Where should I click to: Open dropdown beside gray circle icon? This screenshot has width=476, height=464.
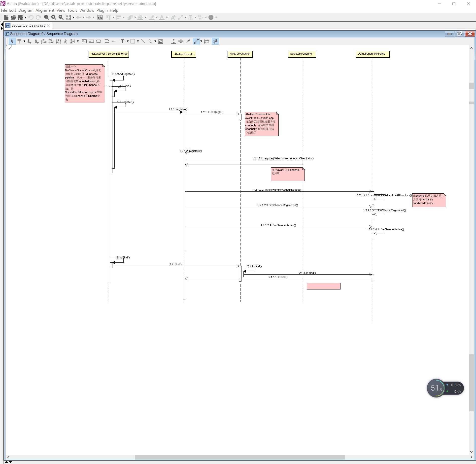click(x=216, y=17)
